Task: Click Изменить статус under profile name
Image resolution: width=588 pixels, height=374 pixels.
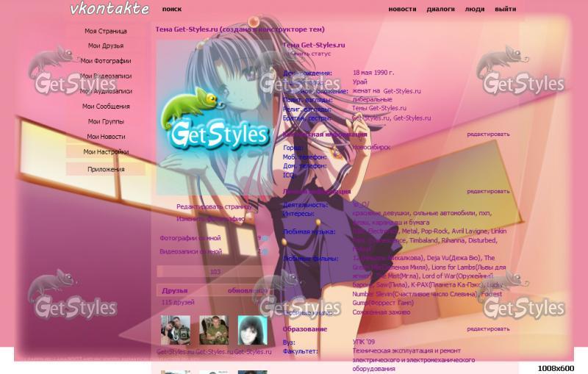Action: tap(306, 54)
